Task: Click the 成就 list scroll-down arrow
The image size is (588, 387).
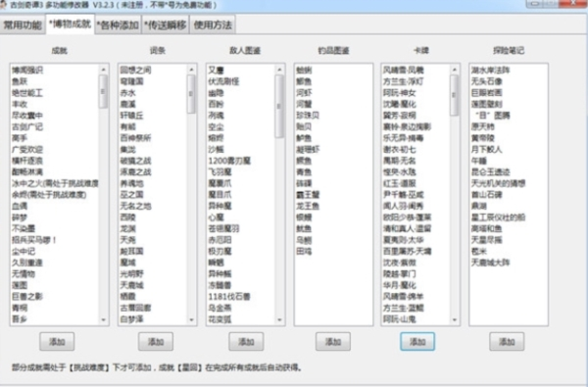Action: pos(103,319)
